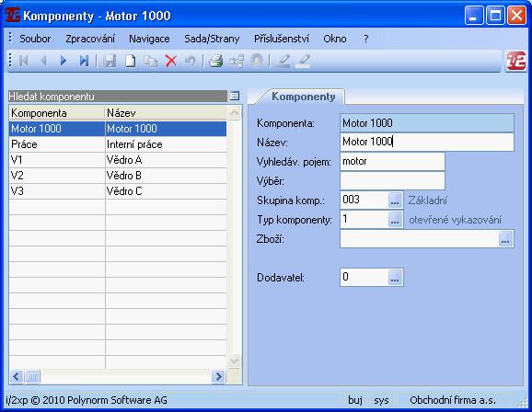Click the new document icon

point(130,61)
